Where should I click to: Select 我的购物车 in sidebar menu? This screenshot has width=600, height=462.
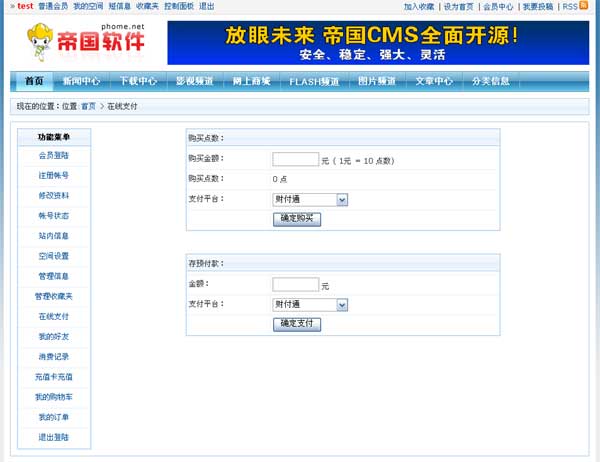(54, 397)
